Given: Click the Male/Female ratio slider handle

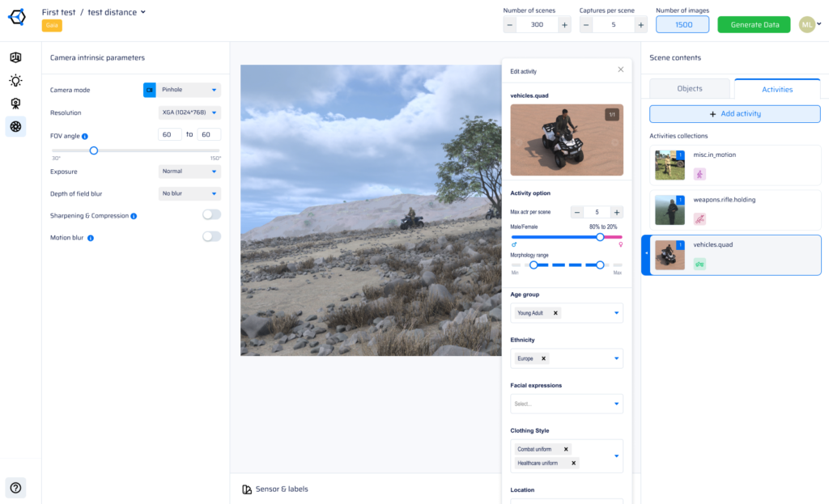Looking at the screenshot, I should pos(600,237).
